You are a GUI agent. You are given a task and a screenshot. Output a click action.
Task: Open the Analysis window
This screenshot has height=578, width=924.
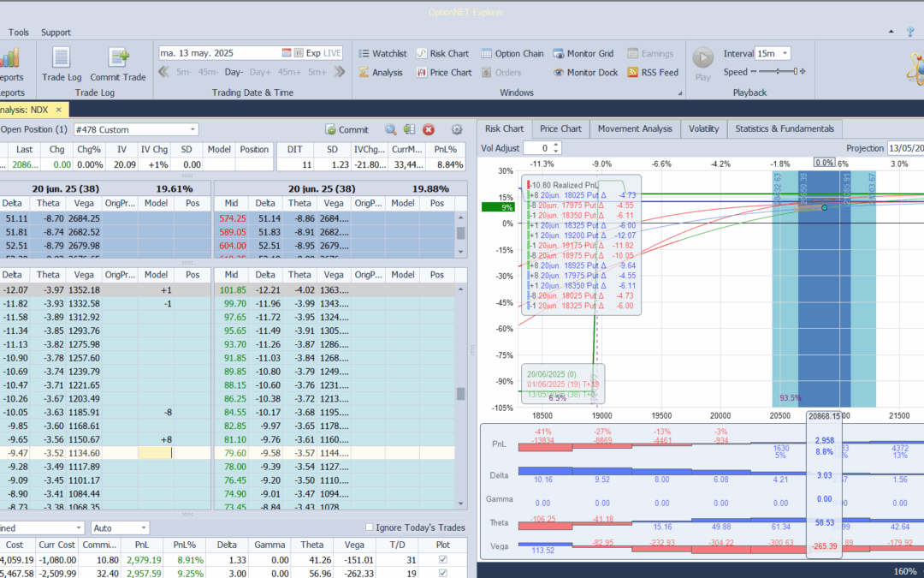(381, 72)
